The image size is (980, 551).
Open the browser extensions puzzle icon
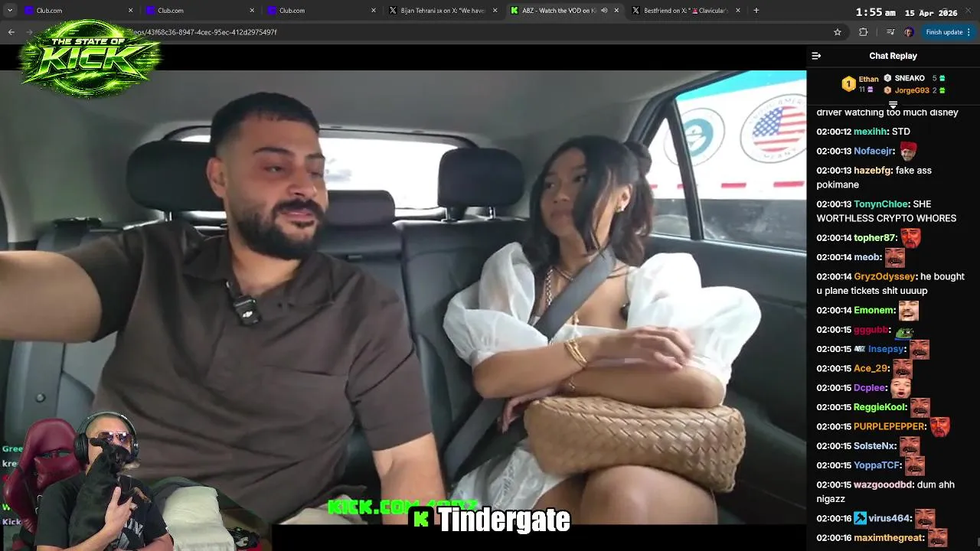tap(864, 32)
